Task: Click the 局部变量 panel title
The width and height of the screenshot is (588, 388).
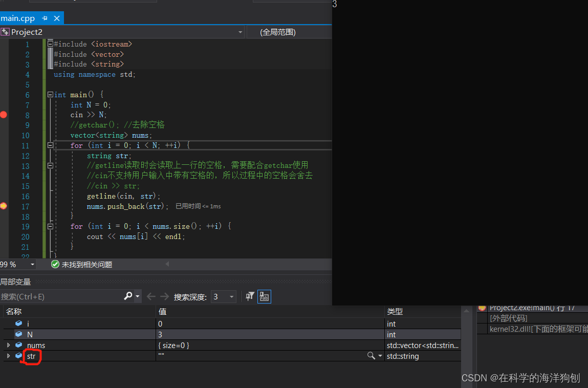Action: pos(16,282)
